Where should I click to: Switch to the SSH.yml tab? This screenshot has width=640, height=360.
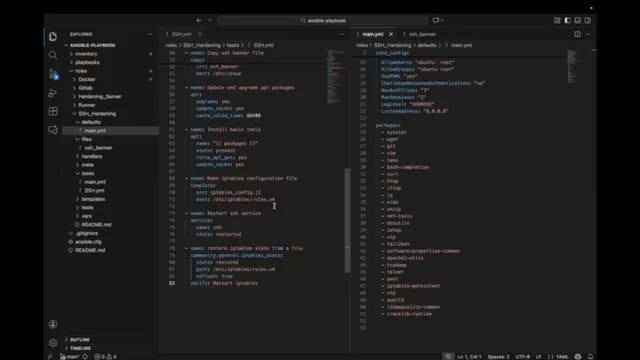point(181,34)
